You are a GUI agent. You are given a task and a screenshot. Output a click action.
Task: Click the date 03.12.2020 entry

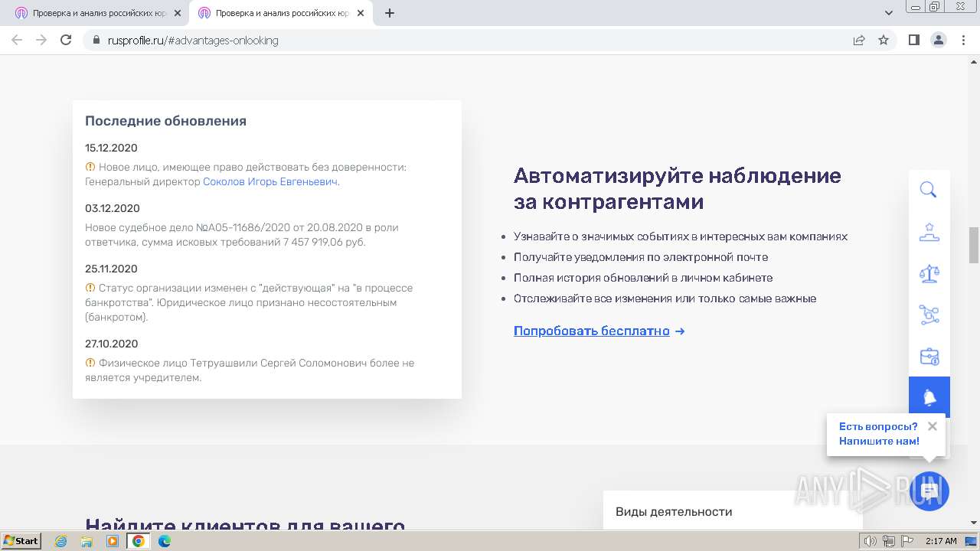[x=112, y=208]
